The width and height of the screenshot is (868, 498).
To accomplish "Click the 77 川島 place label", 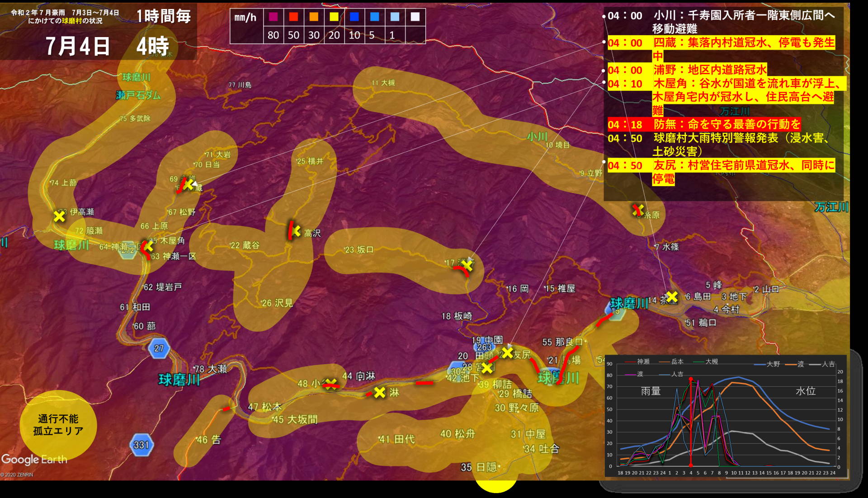I will [240, 85].
